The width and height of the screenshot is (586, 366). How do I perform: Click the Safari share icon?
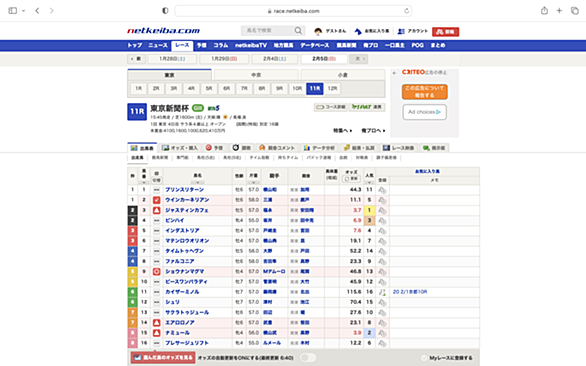(544, 10)
